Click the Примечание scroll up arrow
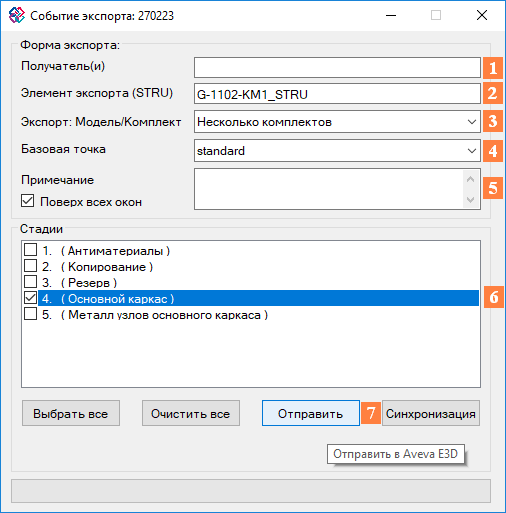This screenshot has height=513, width=506. [470, 179]
